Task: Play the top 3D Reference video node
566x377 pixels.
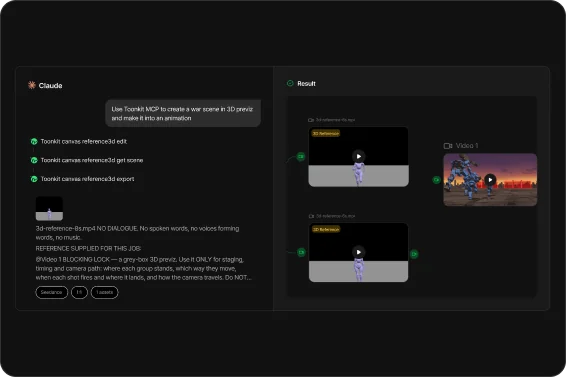Action: click(x=358, y=156)
